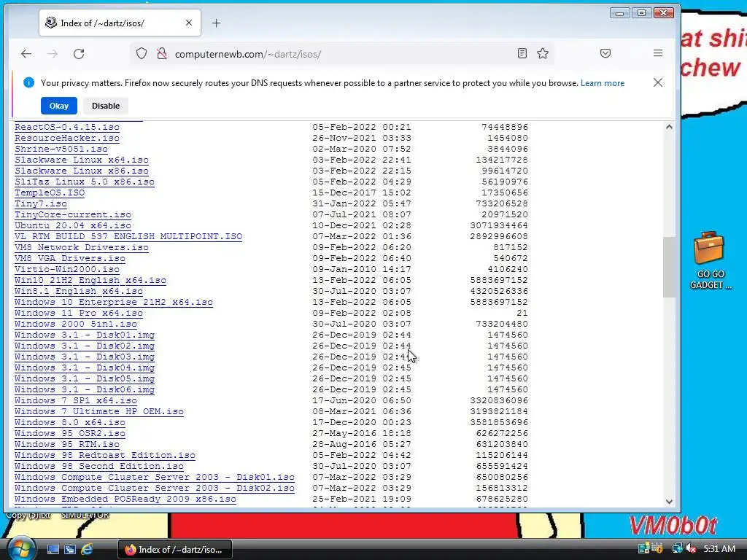Download Slackware Linux x64.iso
This screenshot has height=560, width=747.
pyautogui.click(x=82, y=160)
